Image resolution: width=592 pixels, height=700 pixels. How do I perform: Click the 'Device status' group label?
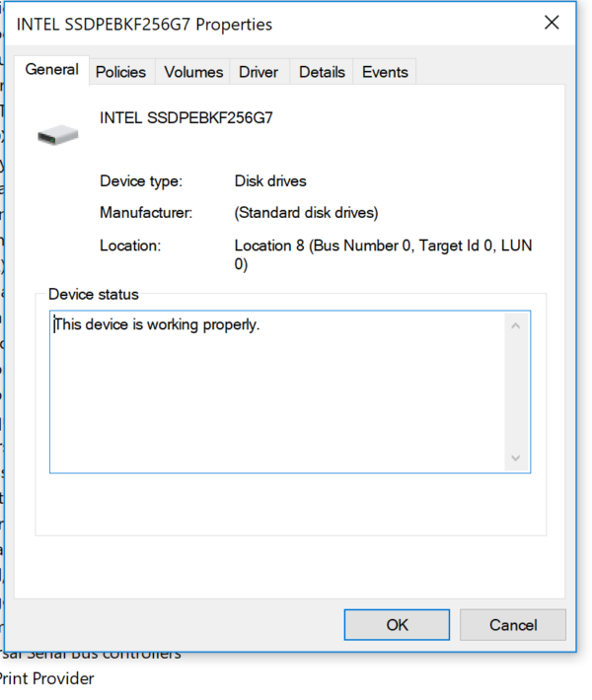click(x=94, y=295)
